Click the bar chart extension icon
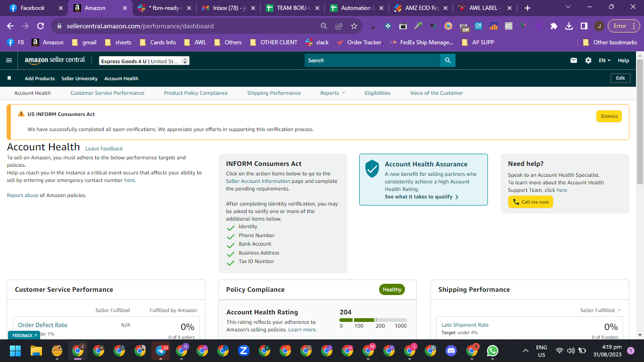The image size is (644, 362). (x=494, y=26)
